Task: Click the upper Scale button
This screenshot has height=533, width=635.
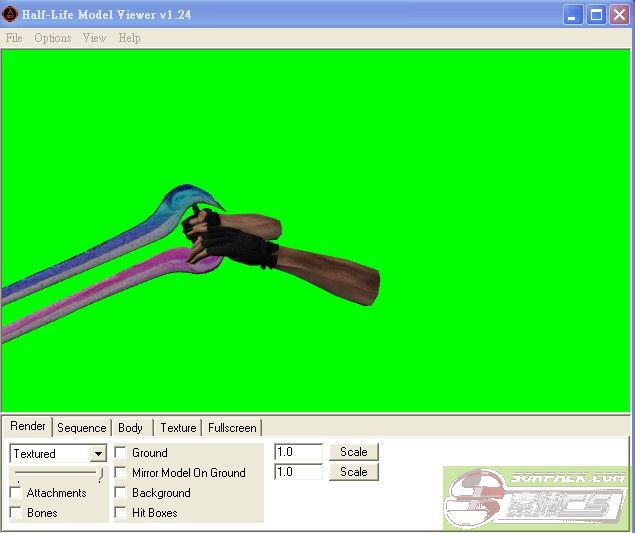Action: coord(354,452)
